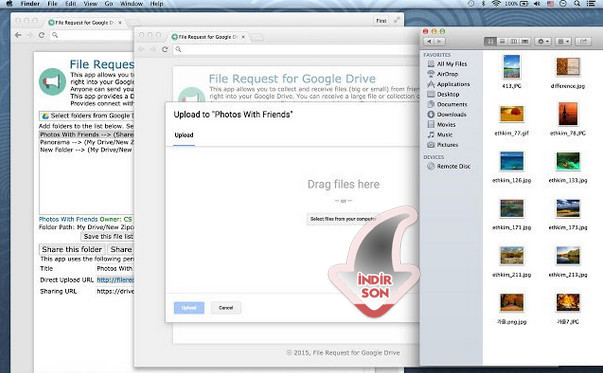Open Desktop in the Finder sidebar

click(x=443, y=94)
